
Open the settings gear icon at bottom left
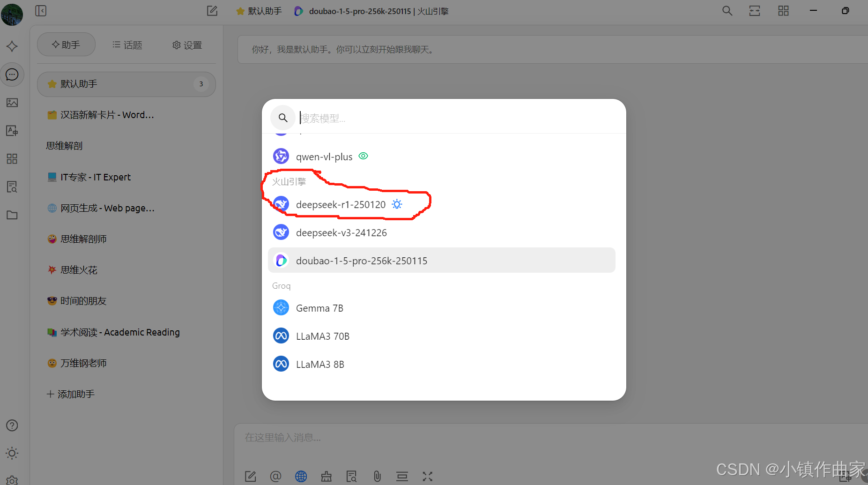(12, 480)
